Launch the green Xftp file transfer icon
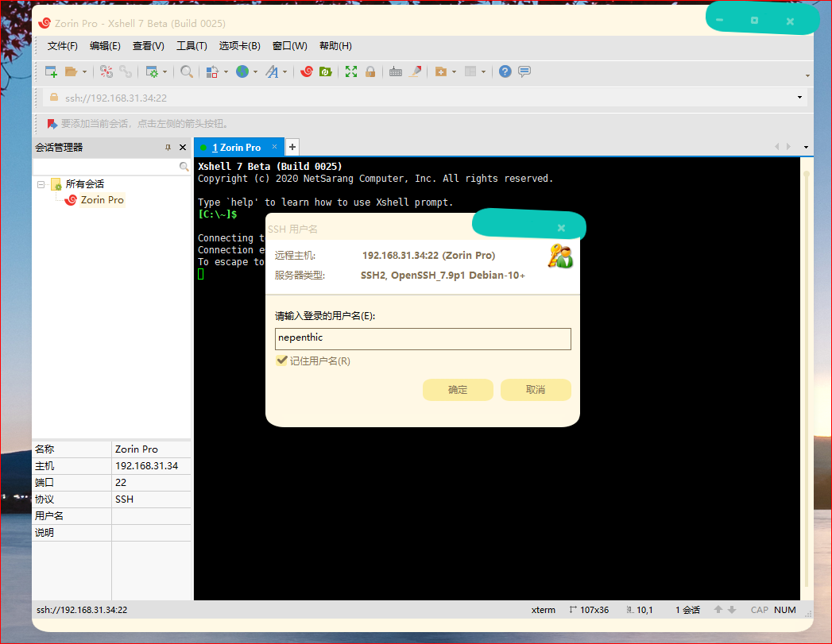 [325, 71]
